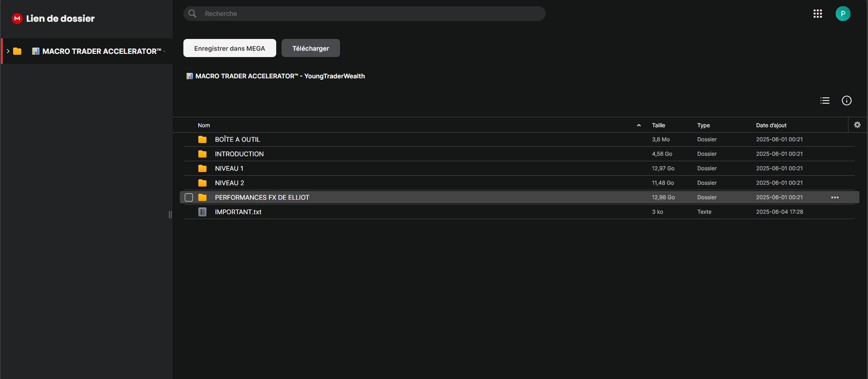Viewport: 868px width, 379px height.
Task: Open the user avatar P account menu
Action: (x=843, y=14)
